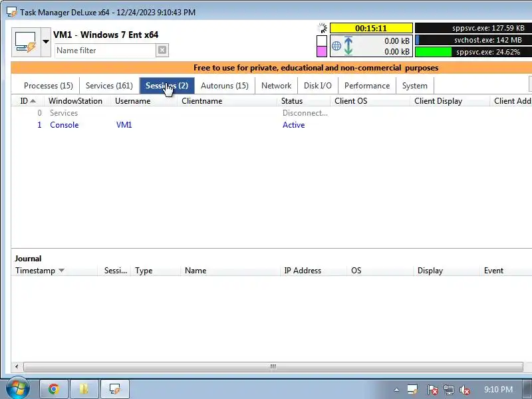Focus the Name filter input field
Image resolution: width=532 pixels, height=399 pixels.
coord(105,51)
